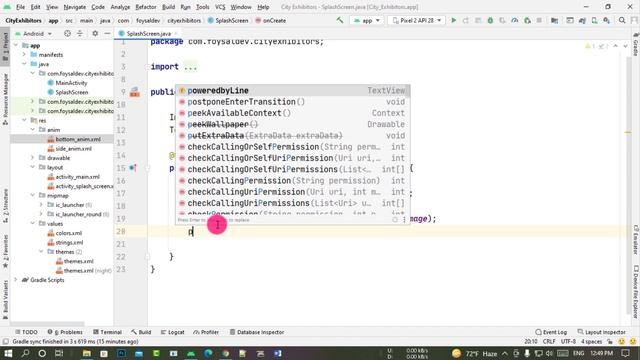The width and height of the screenshot is (640, 360).
Task: Open Windows Start menu
Action: point(8,353)
